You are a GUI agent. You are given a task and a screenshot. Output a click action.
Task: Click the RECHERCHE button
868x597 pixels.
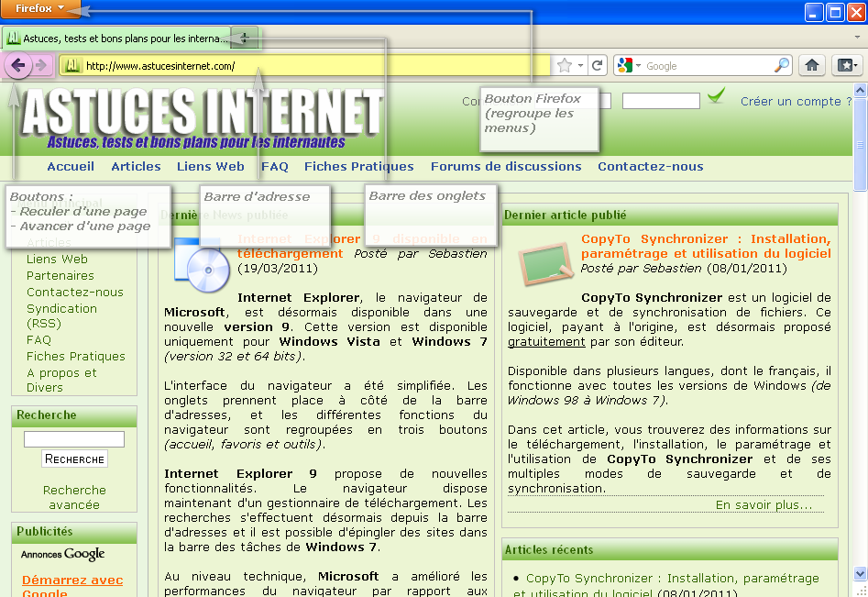[x=75, y=459]
